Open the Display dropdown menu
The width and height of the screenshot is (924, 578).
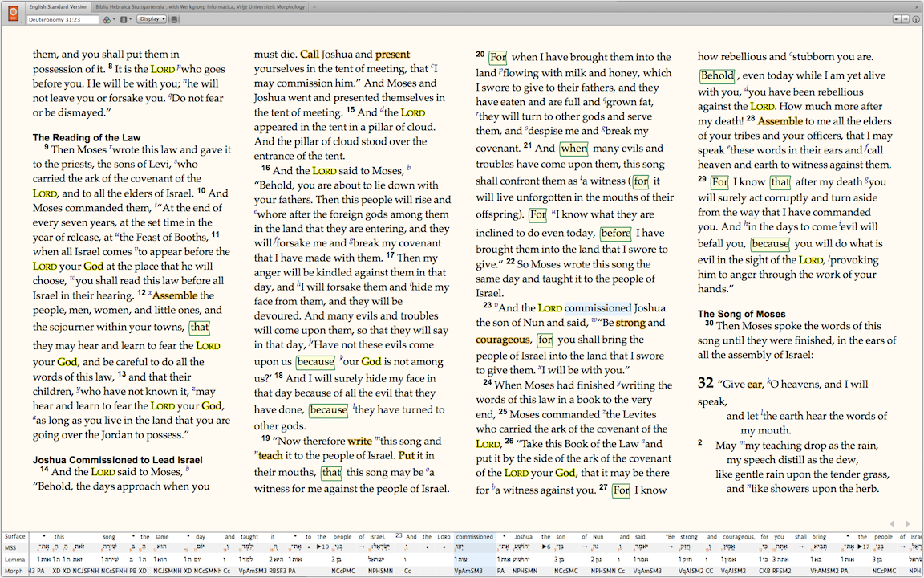coord(151,18)
